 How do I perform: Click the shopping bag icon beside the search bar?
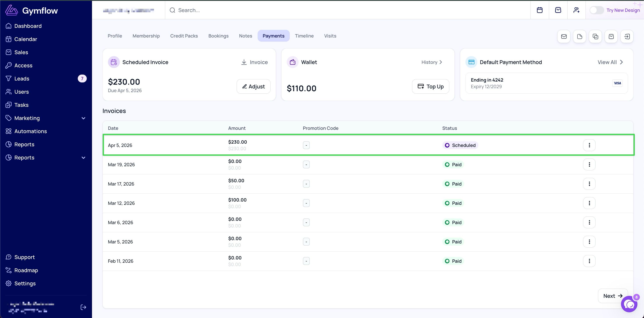pos(558,10)
